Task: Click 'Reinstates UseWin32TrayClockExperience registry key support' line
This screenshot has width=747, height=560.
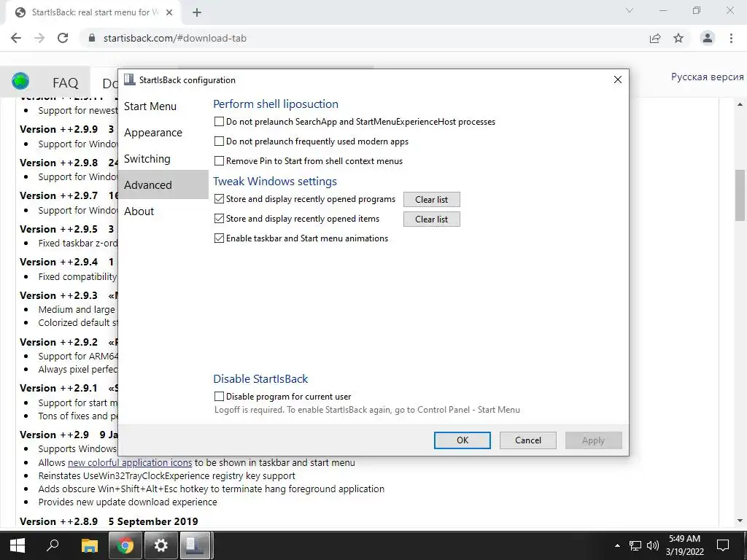Action: (167, 475)
